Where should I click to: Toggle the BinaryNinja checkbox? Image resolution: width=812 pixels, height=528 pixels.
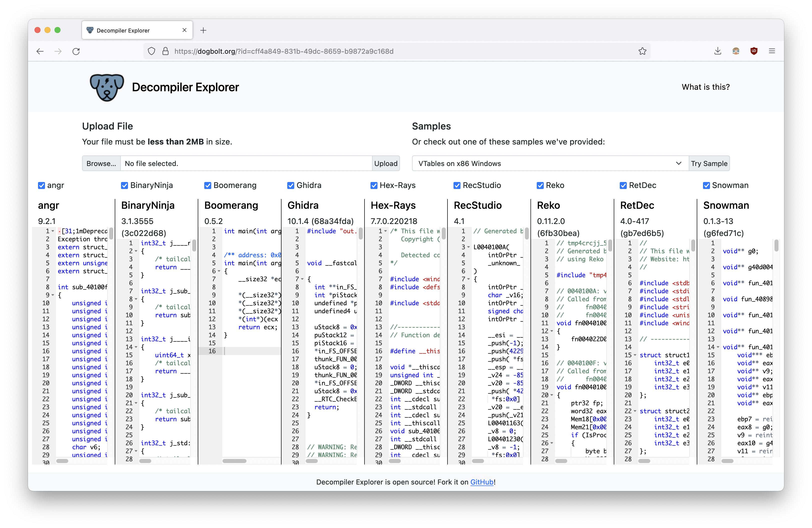124,185
